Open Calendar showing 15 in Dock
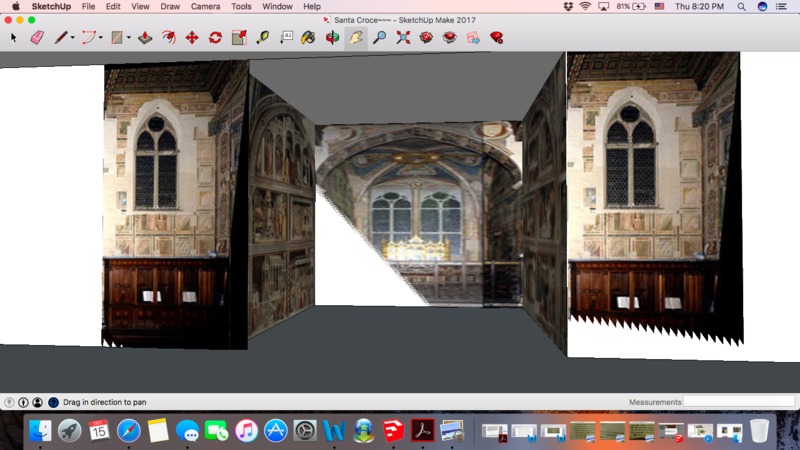This screenshot has width=800, height=450. click(98, 431)
